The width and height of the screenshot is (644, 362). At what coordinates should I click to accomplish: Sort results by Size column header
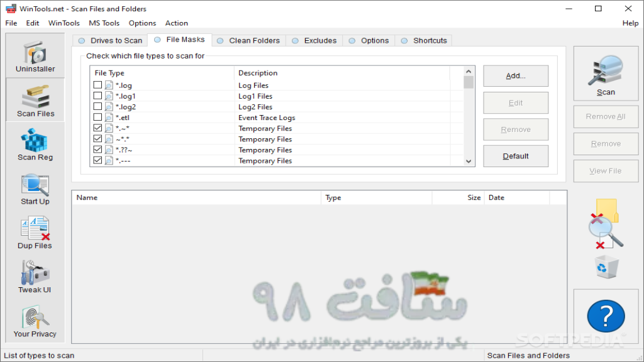(x=458, y=197)
